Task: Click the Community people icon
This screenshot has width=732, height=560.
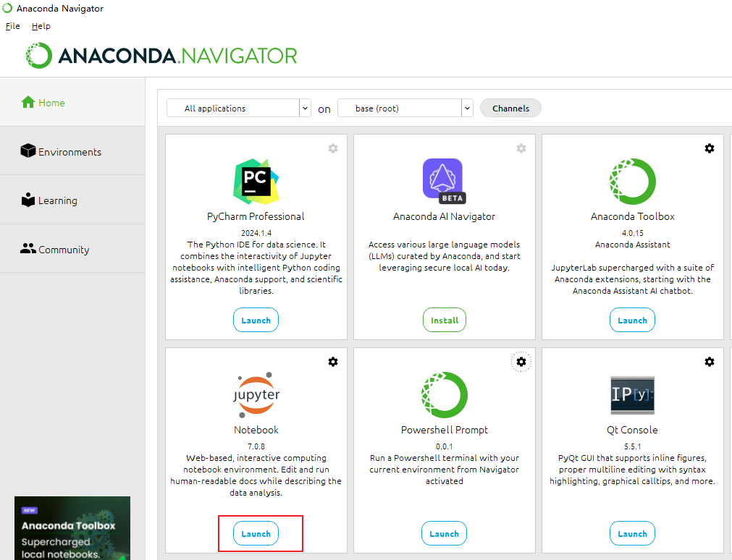Action: click(x=28, y=249)
